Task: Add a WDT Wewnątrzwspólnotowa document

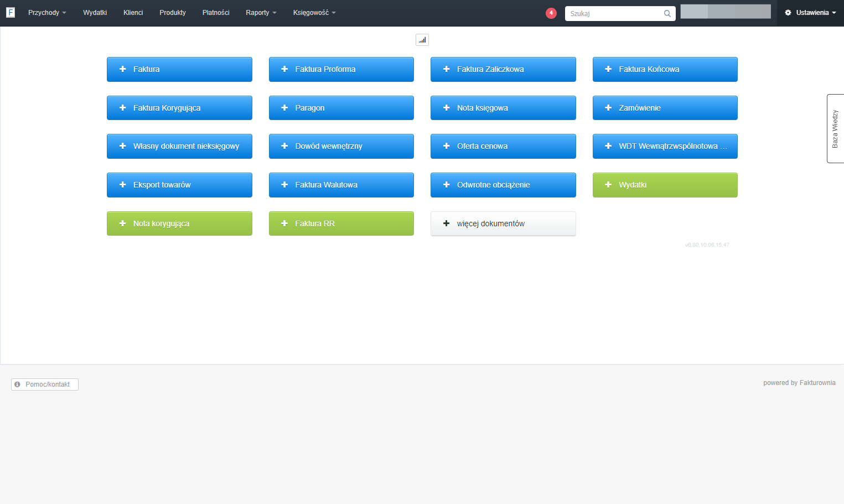Action: [x=665, y=146]
